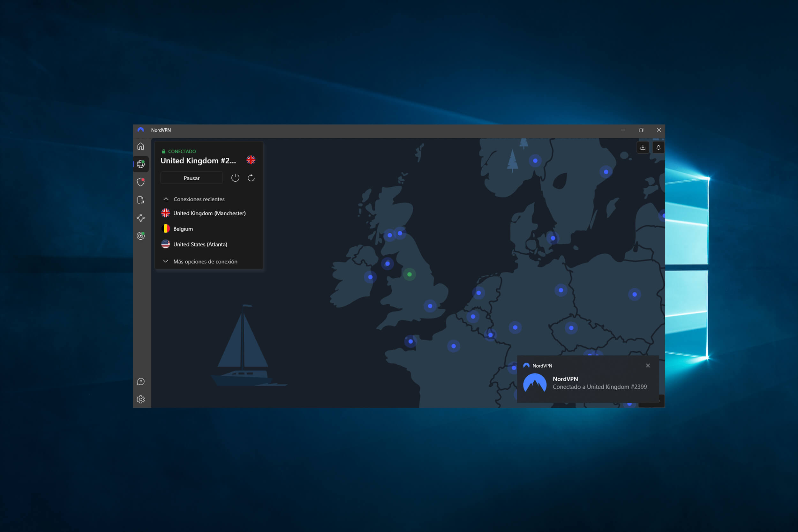Viewport: 798px width, 532px height.
Task: Open the notifications bell icon
Action: pyautogui.click(x=658, y=147)
